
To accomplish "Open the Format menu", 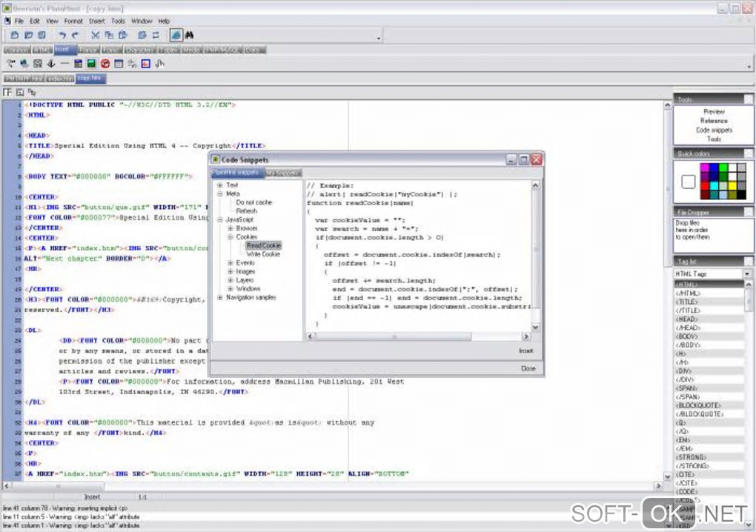I will click(x=73, y=21).
